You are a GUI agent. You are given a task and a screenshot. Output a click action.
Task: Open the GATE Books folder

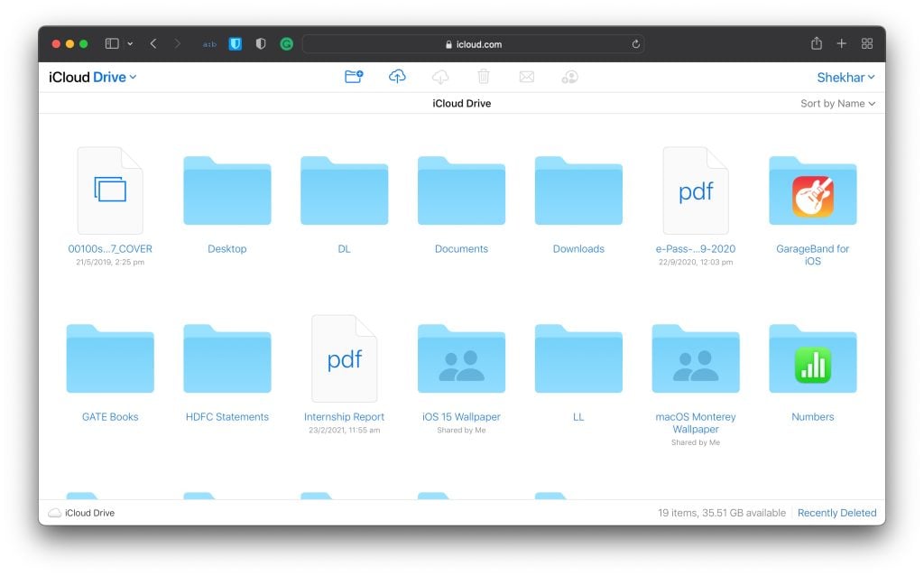point(110,359)
